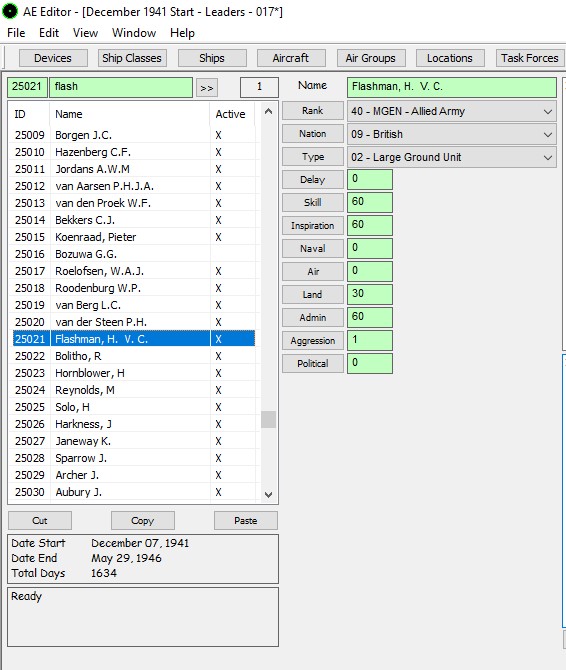
Task: Click the Political value field
Action: point(370,364)
